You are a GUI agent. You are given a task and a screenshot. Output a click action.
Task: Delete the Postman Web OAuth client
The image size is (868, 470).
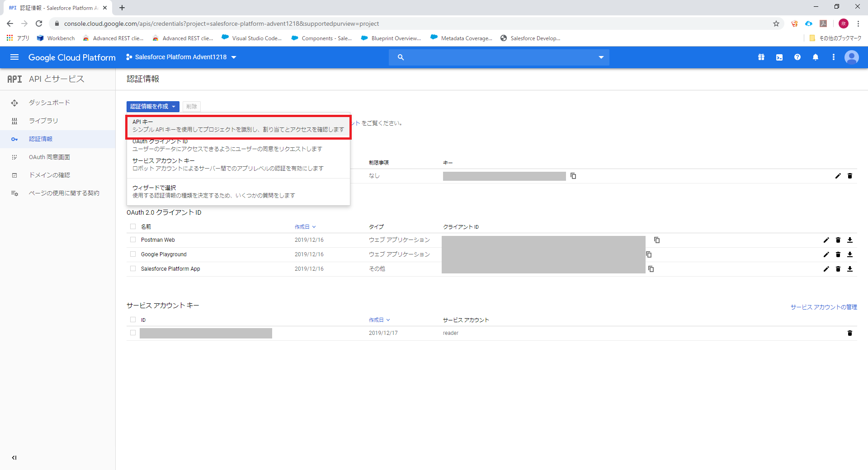pyautogui.click(x=838, y=240)
